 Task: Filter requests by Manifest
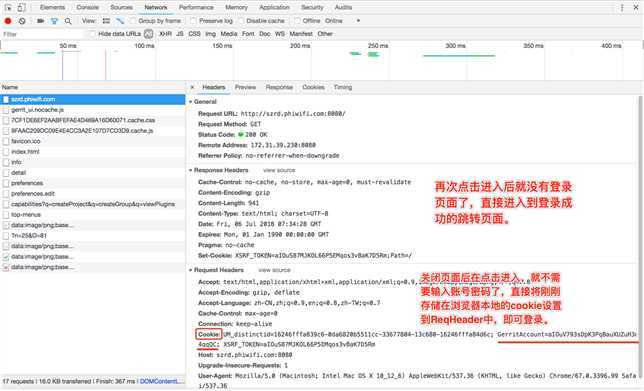(301, 34)
